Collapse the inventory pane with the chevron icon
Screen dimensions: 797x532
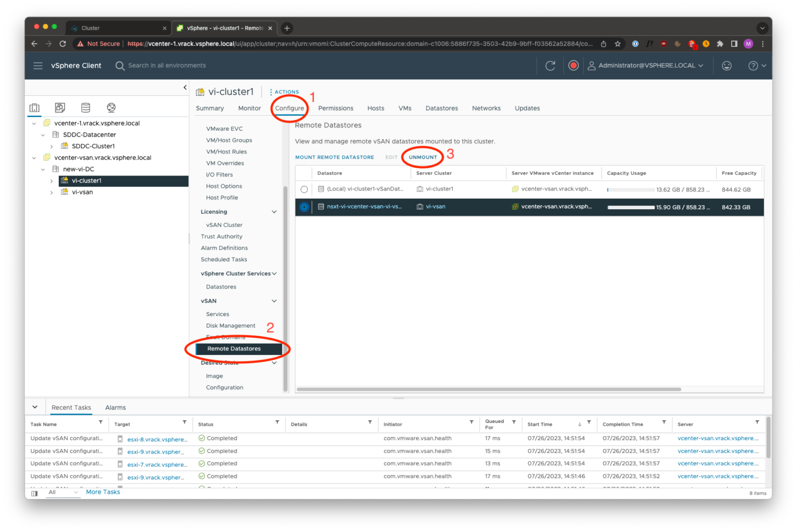[x=185, y=87]
